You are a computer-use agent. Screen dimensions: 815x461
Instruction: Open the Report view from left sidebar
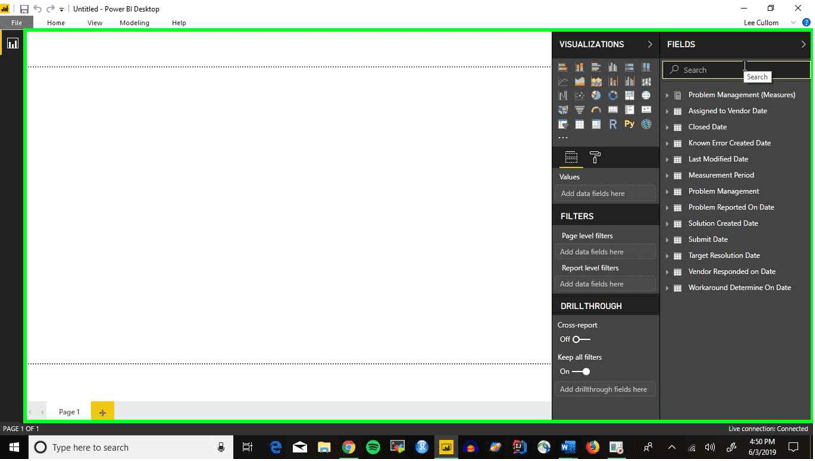pyautogui.click(x=12, y=44)
